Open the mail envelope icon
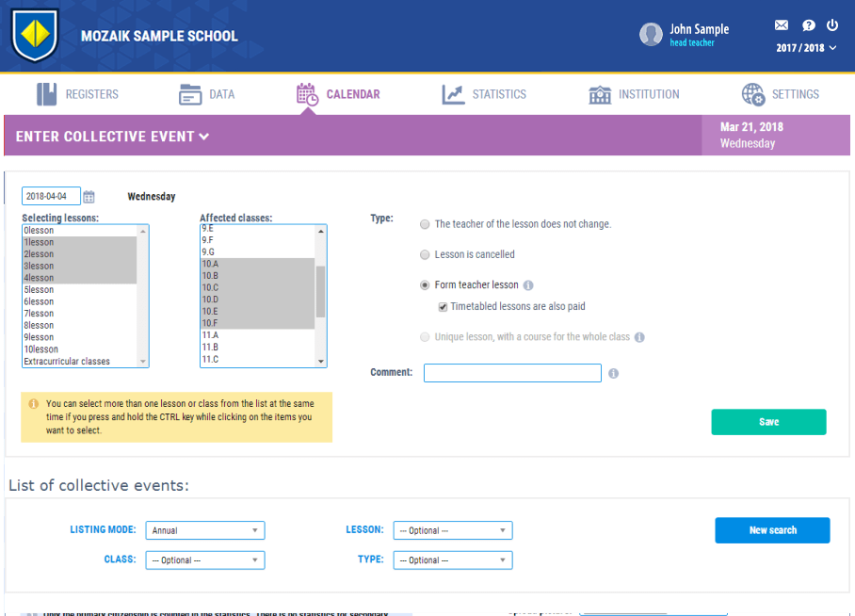Screen dimensions: 855x616 [781, 25]
